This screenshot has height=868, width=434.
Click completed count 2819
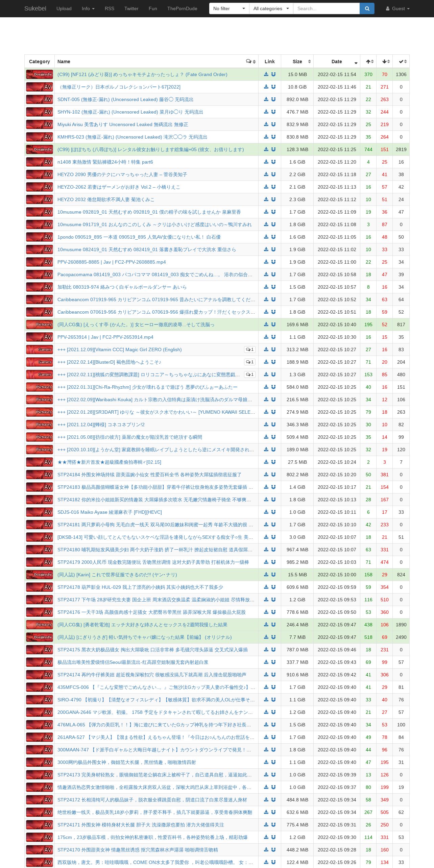click(x=401, y=149)
